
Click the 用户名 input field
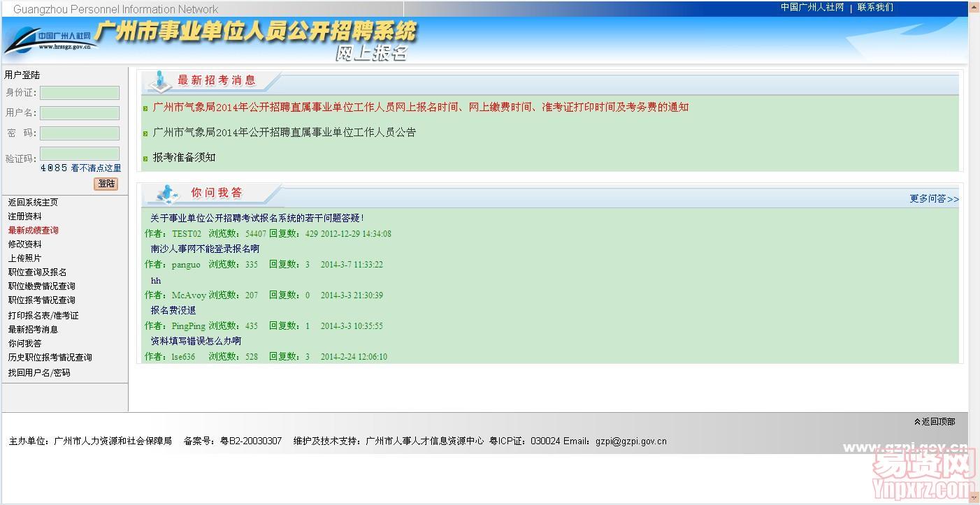tap(80, 113)
